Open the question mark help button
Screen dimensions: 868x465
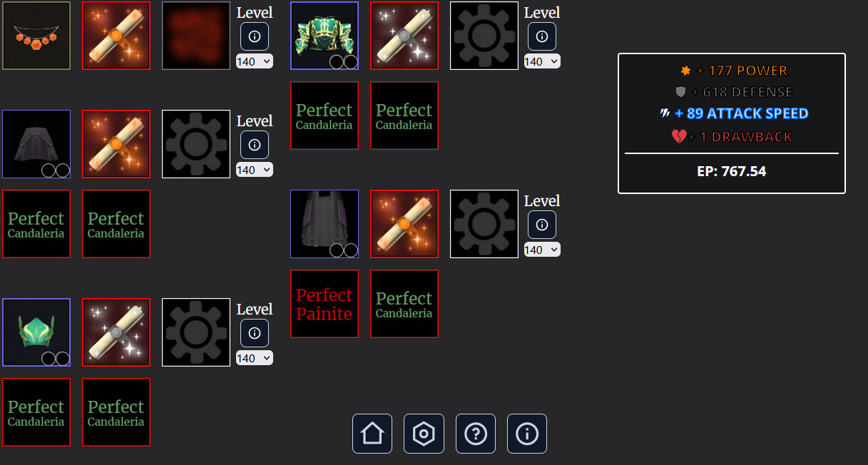(x=476, y=434)
